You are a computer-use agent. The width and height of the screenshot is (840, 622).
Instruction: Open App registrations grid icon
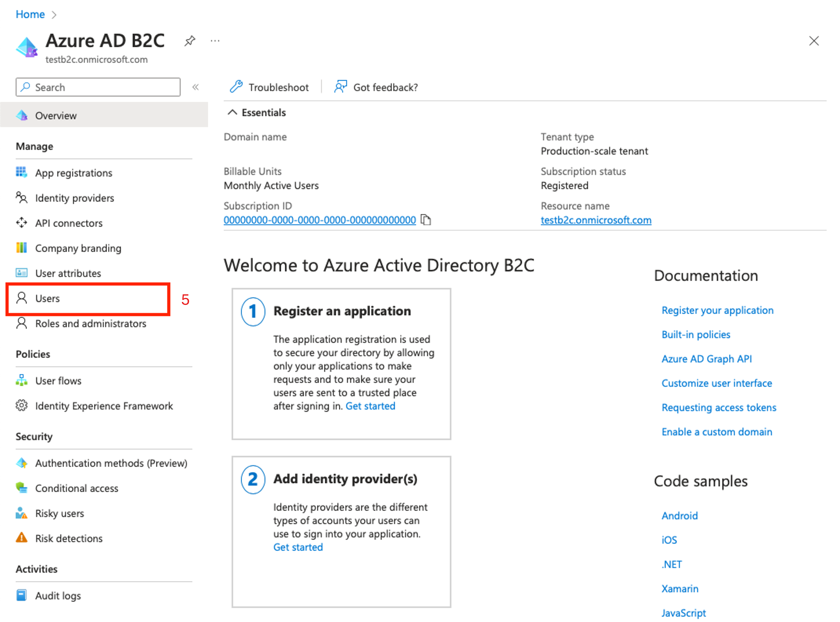21,172
